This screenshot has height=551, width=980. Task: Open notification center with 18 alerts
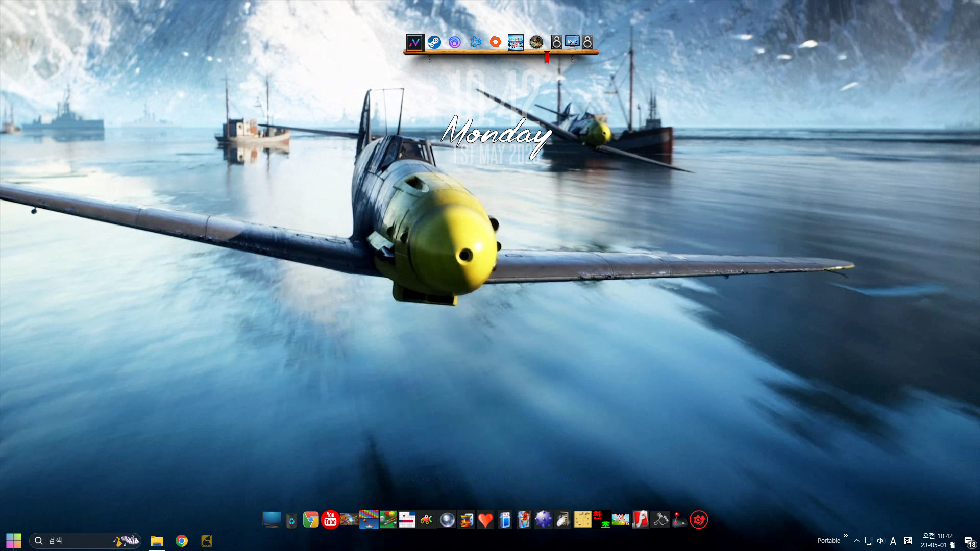tap(970, 542)
